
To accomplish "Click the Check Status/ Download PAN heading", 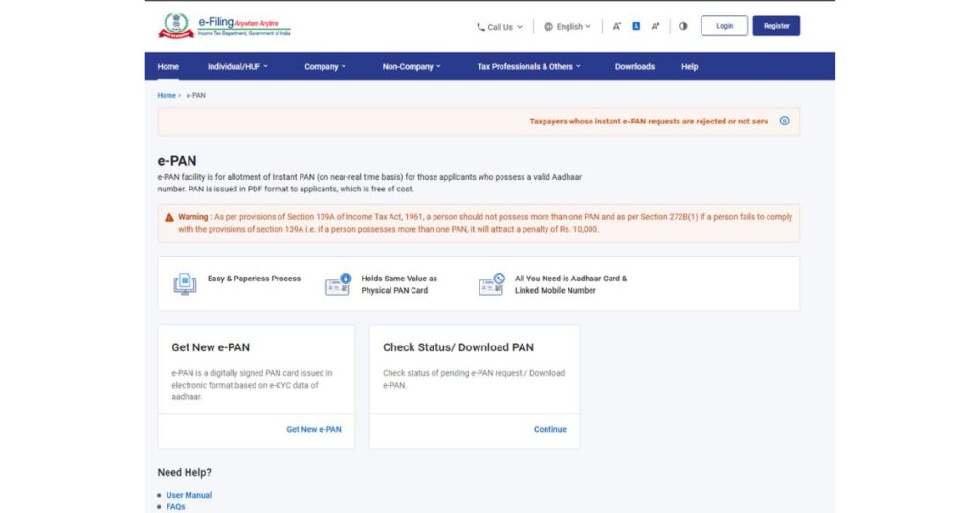I will point(458,347).
